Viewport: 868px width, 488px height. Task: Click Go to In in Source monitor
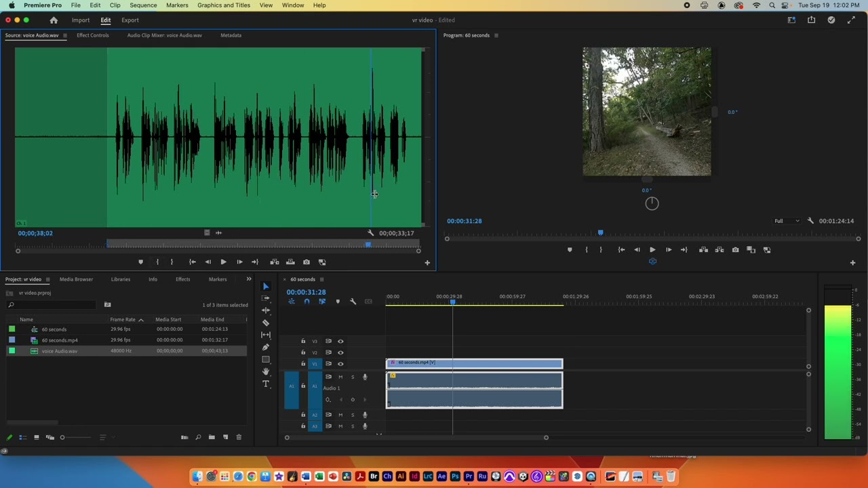(x=192, y=262)
